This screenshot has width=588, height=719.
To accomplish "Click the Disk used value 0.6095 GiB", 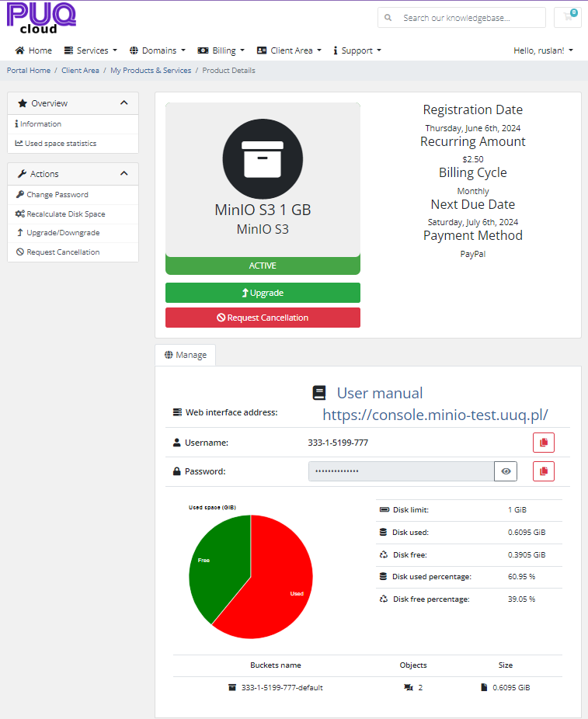I will tap(527, 532).
